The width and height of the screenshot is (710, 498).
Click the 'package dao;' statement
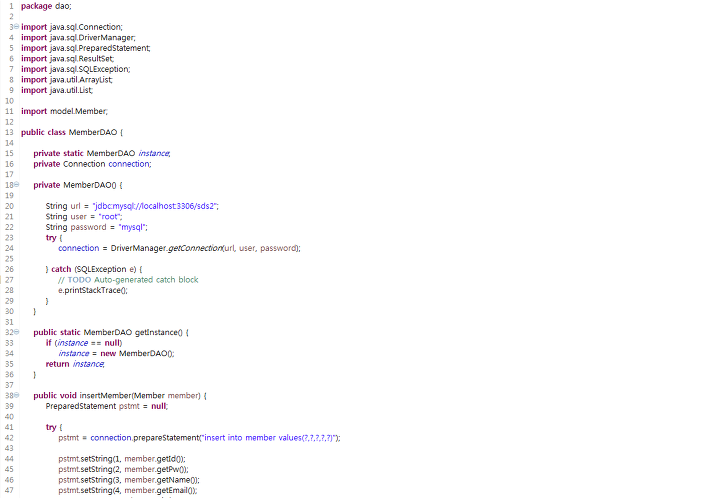pos(46,6)
